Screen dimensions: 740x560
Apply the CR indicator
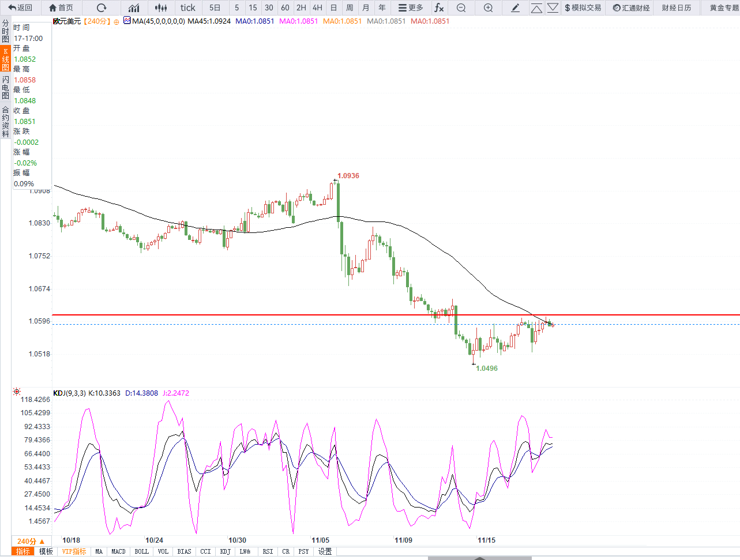(x=286, y=551)
